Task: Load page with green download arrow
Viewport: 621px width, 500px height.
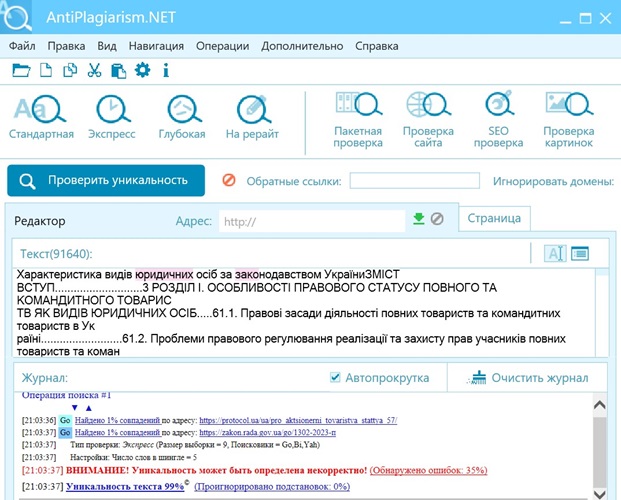Action: (x=419, y=219)
